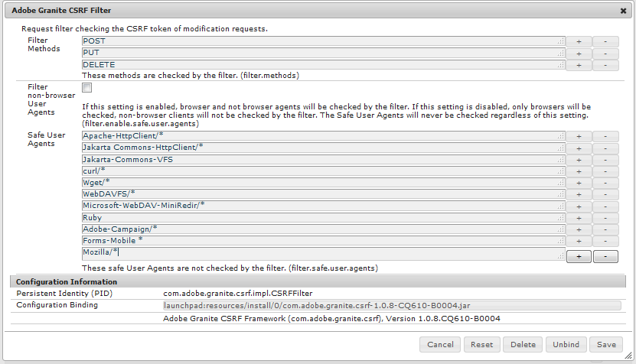Focus the Mozilla/* agent field

point(323,254)
